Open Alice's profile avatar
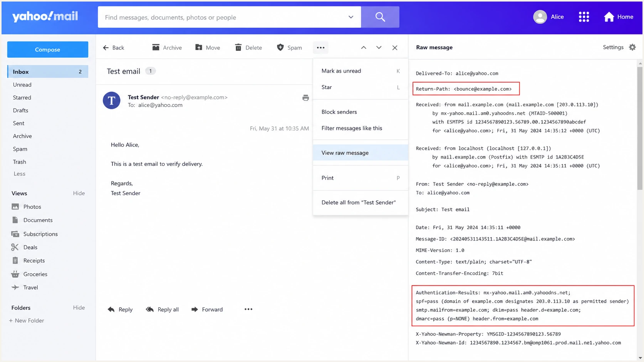Image resolution: width=644 pixels, height=362 pixels. click(540, 17)
